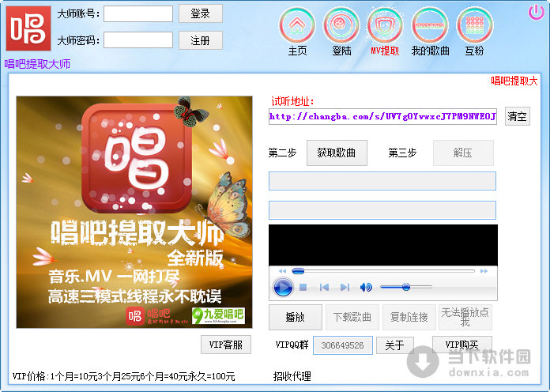Click the purple 唱吧提取大师 title text
550x392 pixels.
(37, 64)
